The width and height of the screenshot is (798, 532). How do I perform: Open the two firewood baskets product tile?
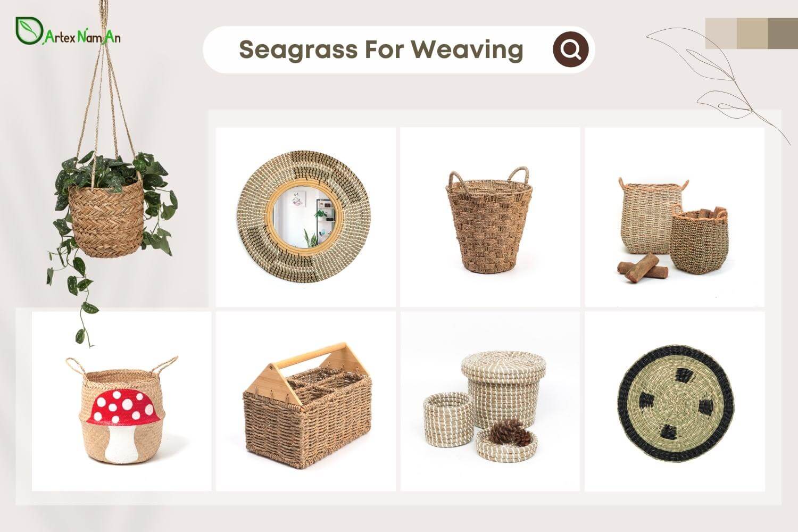click(675, 217)
